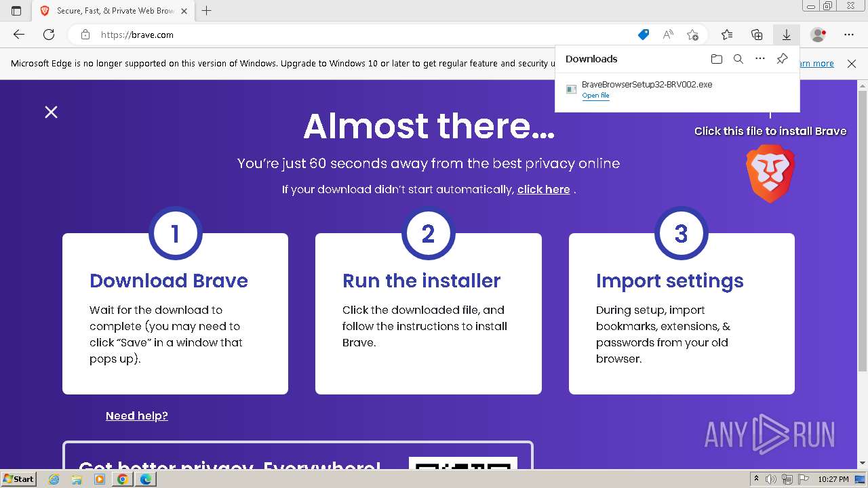Click the Import settings heading
This screenshot has width=868, height=488.
(x=669, y=281)
